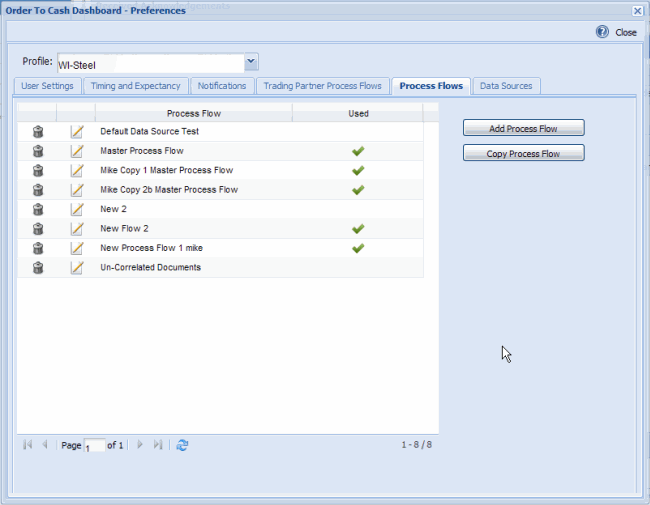
Task: Switch to the Data Sources tab
Action: click(506, 86)
